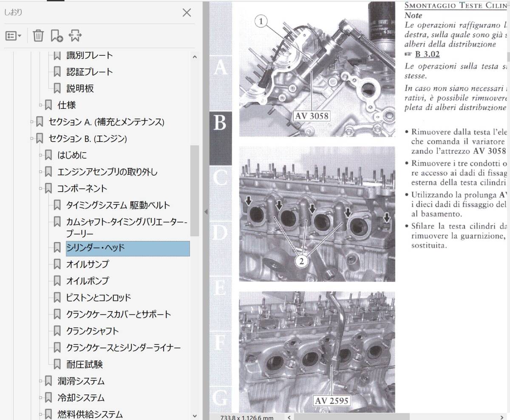Collapse the コンポーネント bookmark node

[x=41, y=189]
